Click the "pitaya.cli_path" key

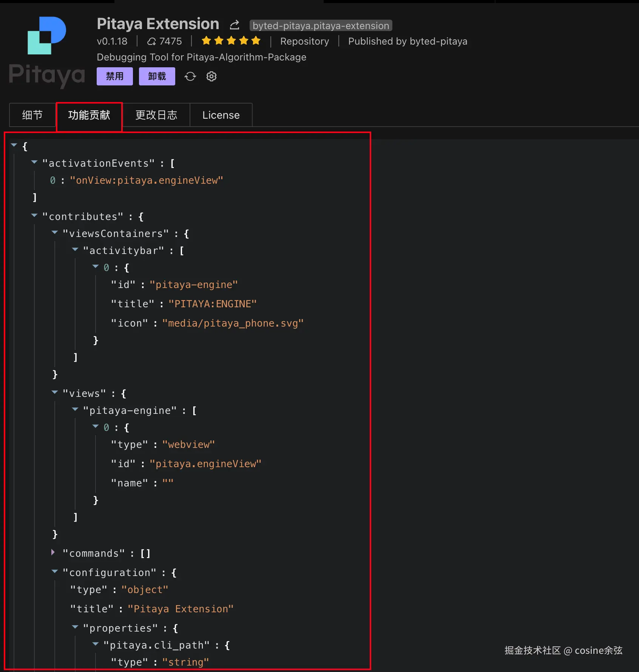pos(156,645)
